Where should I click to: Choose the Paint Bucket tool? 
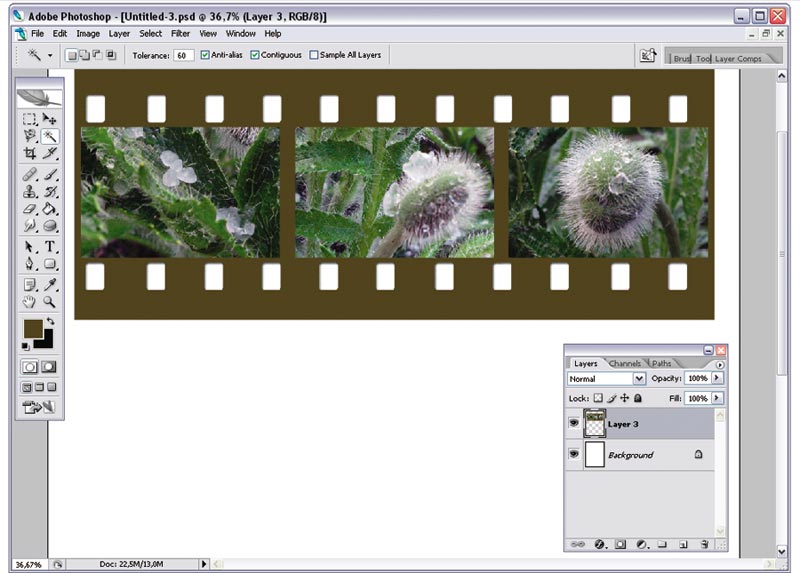point(49,209)
